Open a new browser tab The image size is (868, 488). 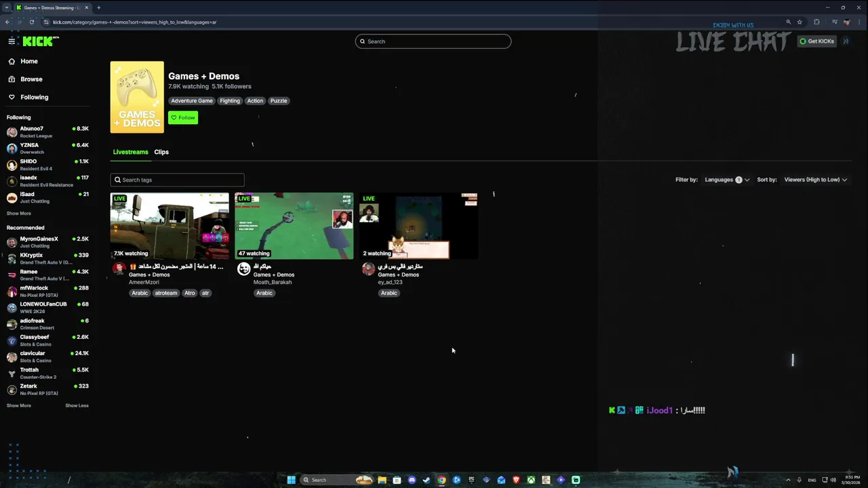[98, 7]
